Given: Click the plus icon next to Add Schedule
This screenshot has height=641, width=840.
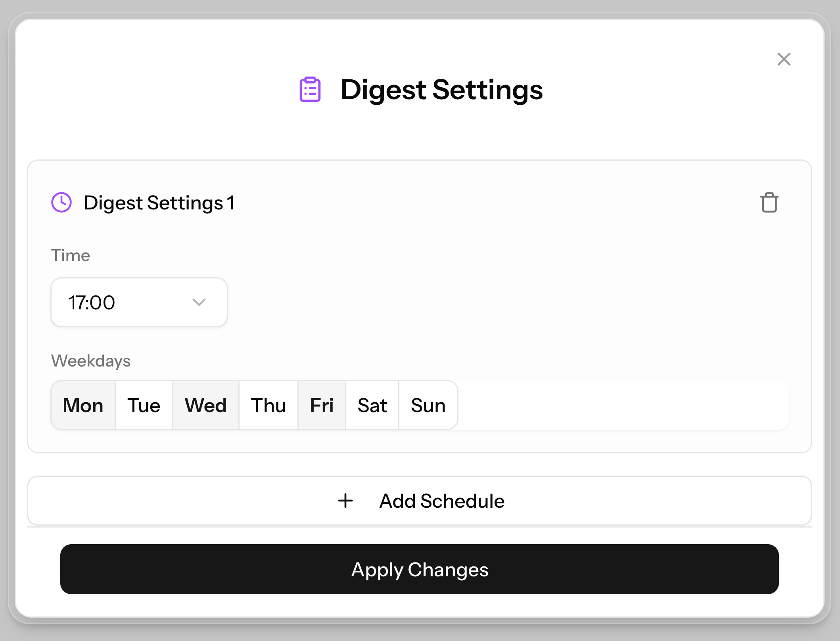Looking at the screenshot, I should [345, 501].
